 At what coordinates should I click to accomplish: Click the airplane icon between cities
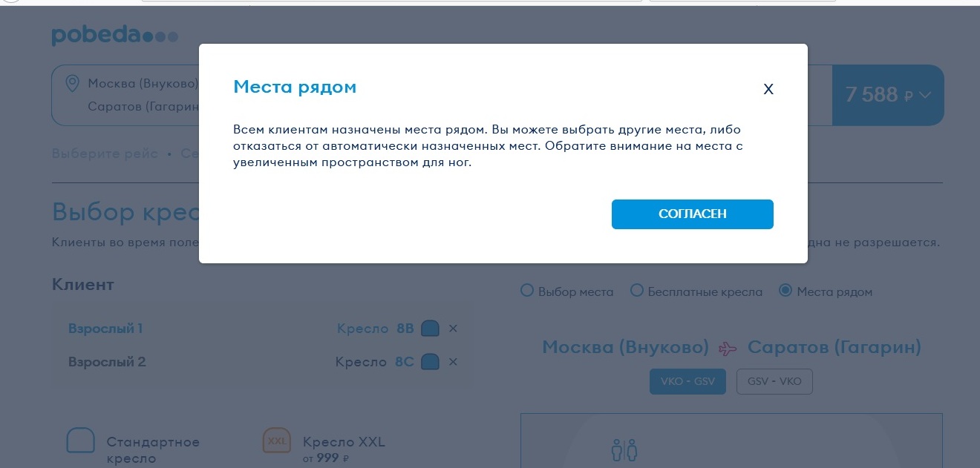tap(728, 348)
